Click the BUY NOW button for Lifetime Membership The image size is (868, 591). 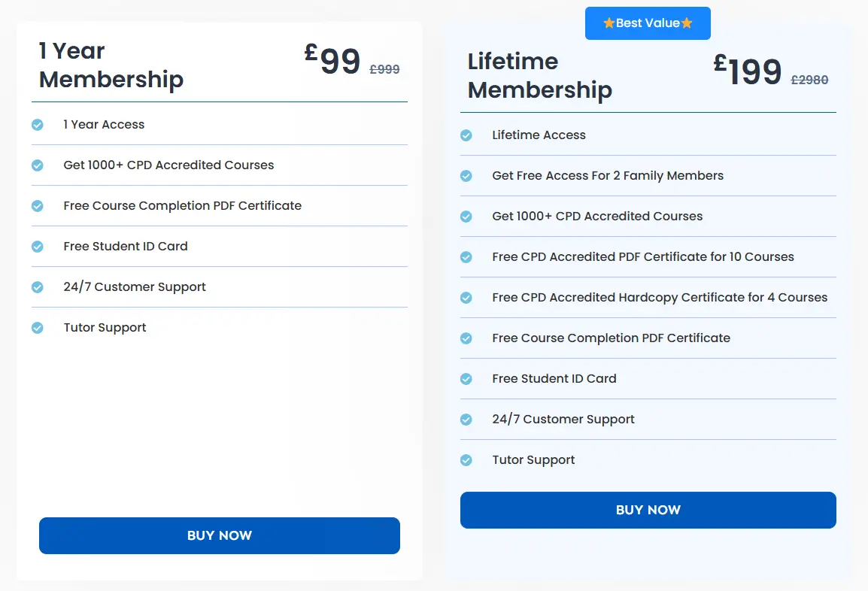click(648, 510)
